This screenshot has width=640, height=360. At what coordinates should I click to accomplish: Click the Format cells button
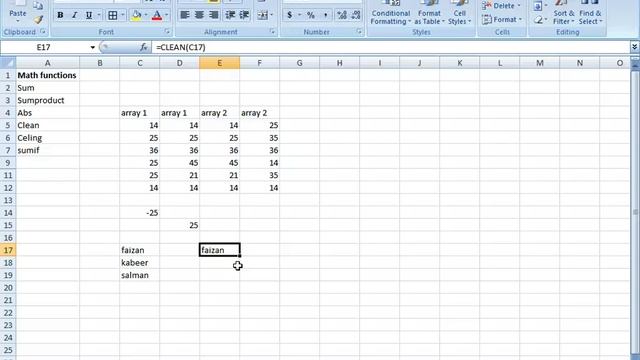(x=501, y=19)
